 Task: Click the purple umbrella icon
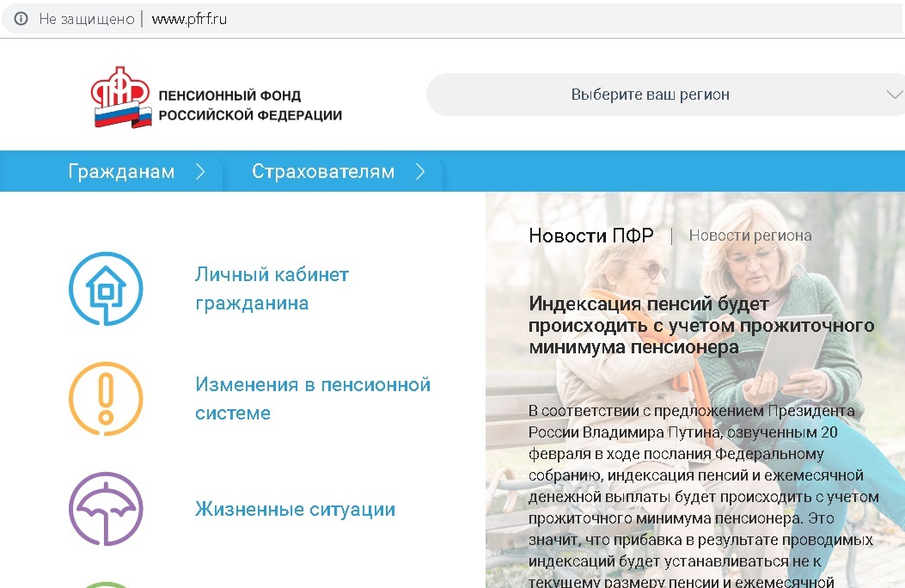pos(106,509)
